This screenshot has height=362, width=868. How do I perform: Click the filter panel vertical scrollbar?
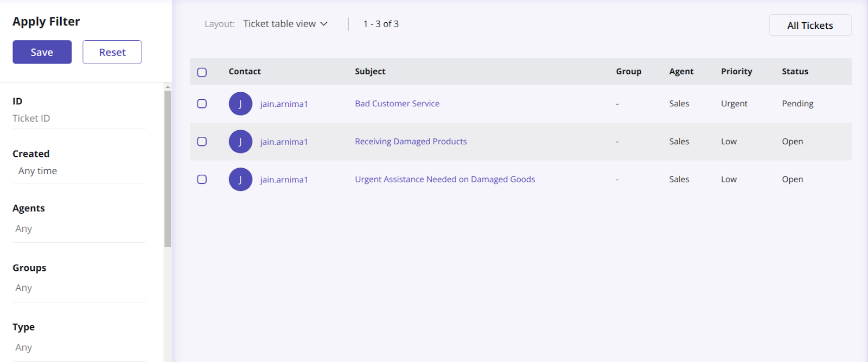(168, 168)
